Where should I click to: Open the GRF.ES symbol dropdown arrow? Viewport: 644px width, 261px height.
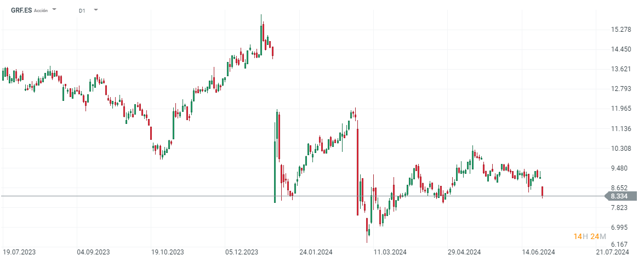tap(54, 10)
